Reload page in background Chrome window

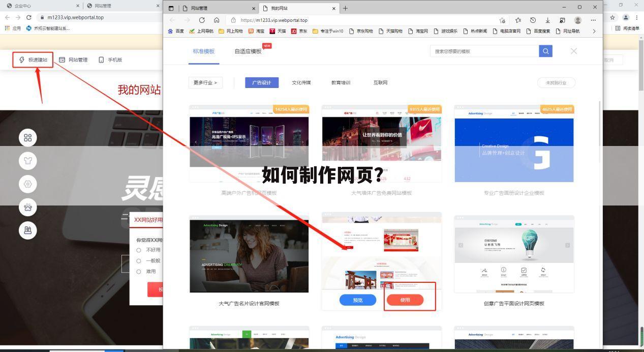(29, 17)
